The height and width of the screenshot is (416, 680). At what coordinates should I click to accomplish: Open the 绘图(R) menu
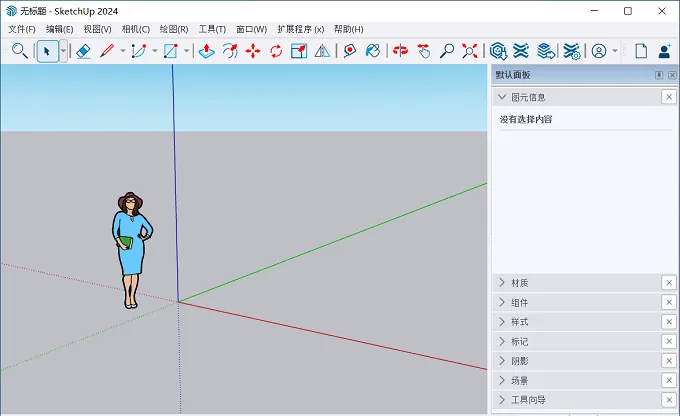tap(174, 29)
